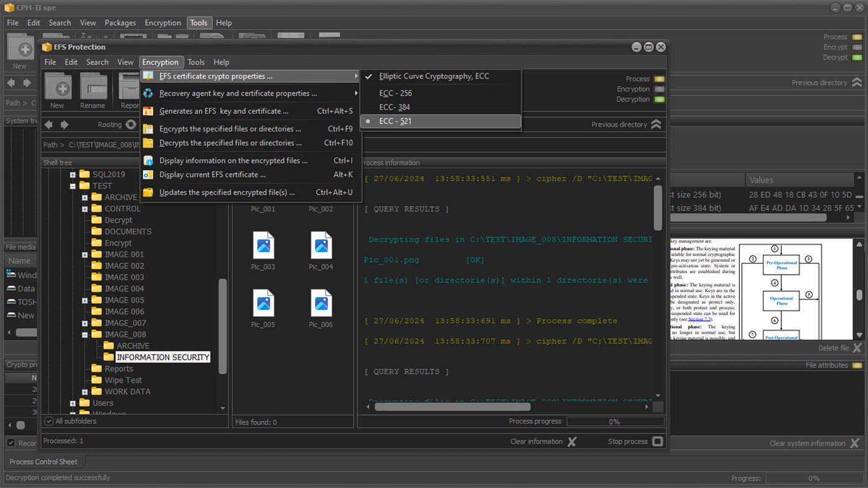This screenshot has width=868, height=488.
Task: Toggle the All subfolders checkbox
Action: click(49, 421)
